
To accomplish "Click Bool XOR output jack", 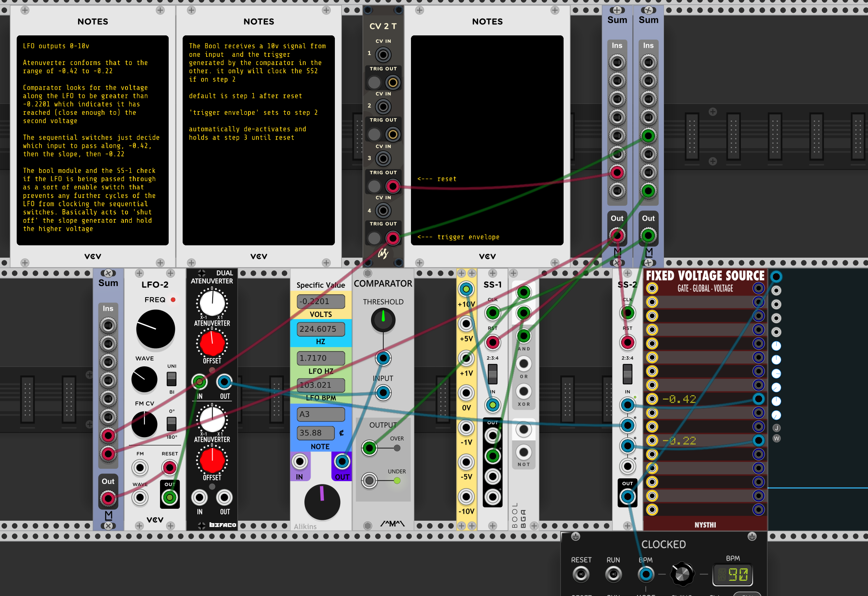I will click(524, 391).
